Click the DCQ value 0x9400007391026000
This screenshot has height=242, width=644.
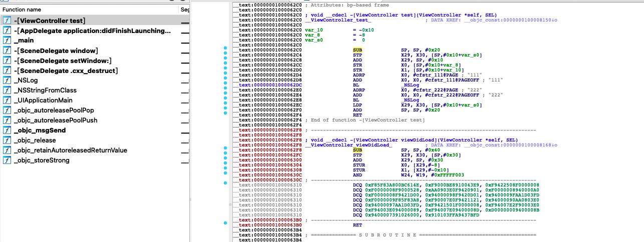point(392,215)
